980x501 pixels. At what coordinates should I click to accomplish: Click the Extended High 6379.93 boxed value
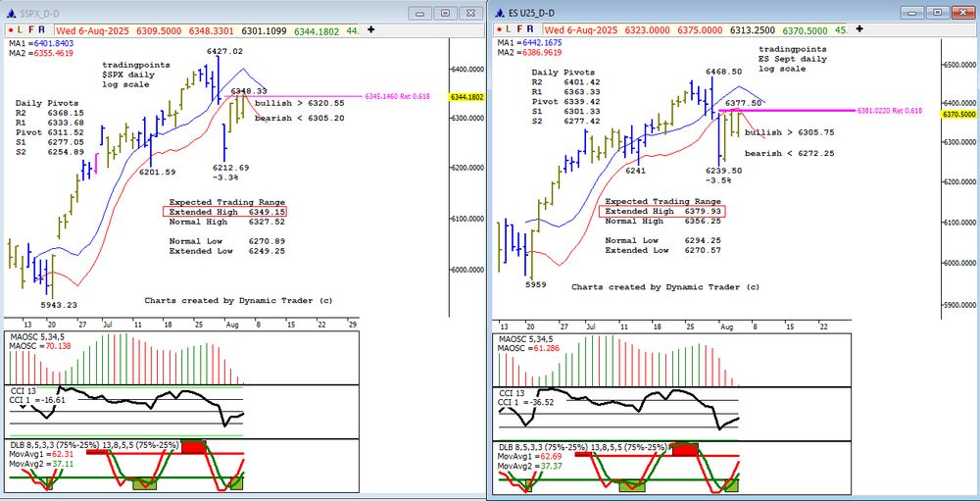tap(664, 212)
